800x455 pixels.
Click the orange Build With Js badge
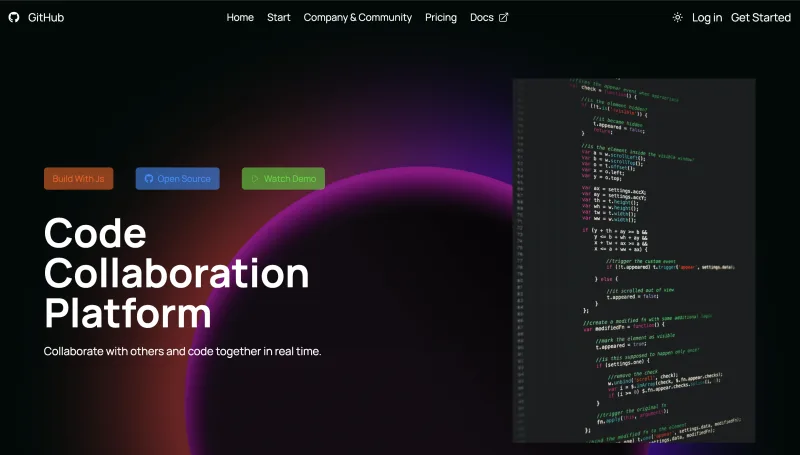coord(79,179)
